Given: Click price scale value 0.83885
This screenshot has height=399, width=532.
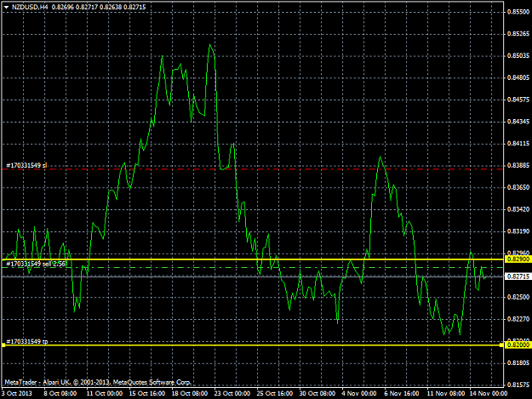Looking at the screenshot, I should point(518,165).
